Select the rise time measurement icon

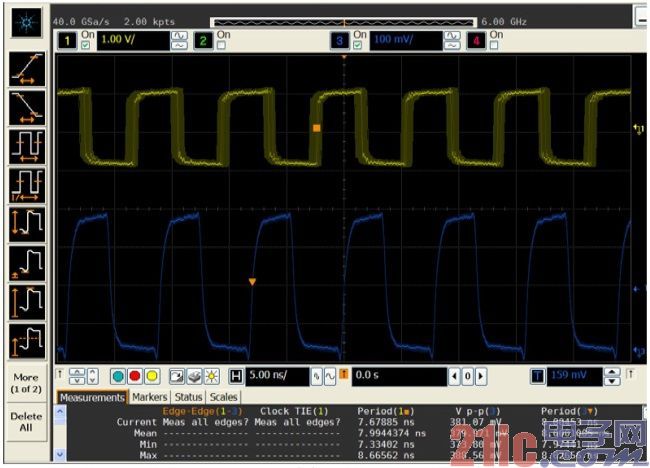(x=27, y=69)
